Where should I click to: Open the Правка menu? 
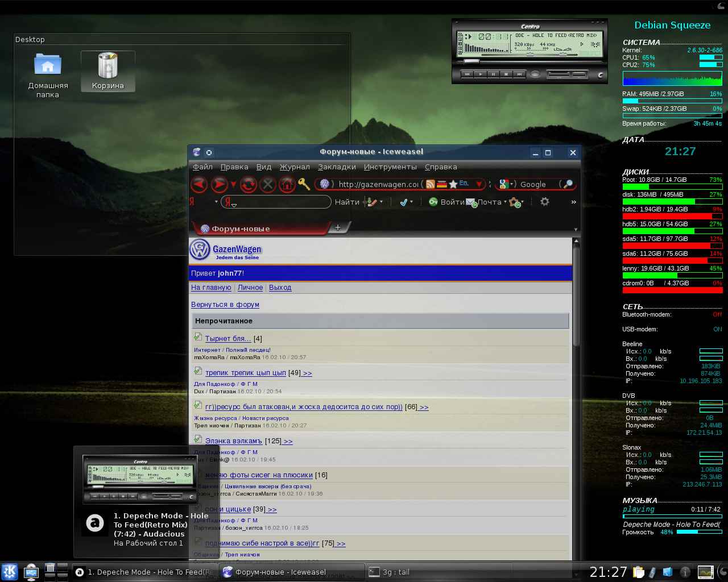coord(234,167)
